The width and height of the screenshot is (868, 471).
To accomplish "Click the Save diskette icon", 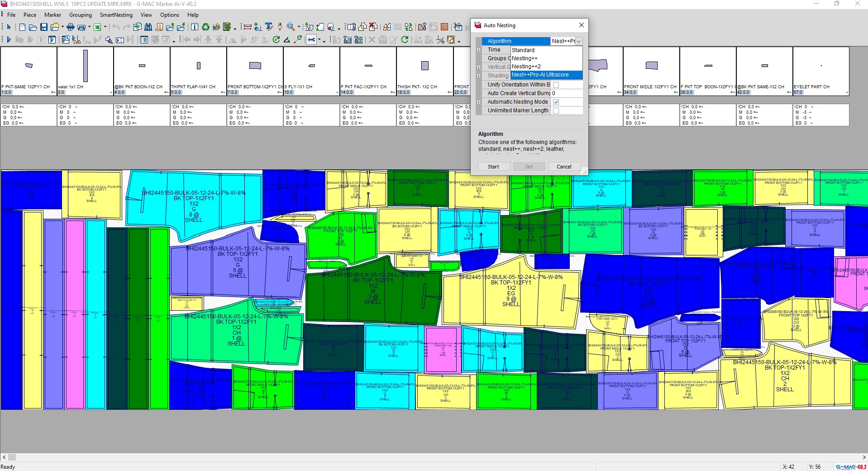I will (44, 27).
